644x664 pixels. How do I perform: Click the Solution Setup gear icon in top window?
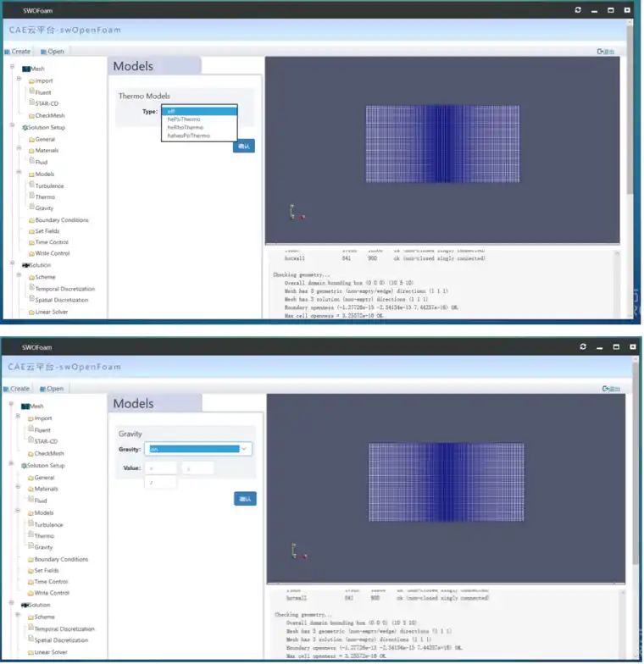25,127
